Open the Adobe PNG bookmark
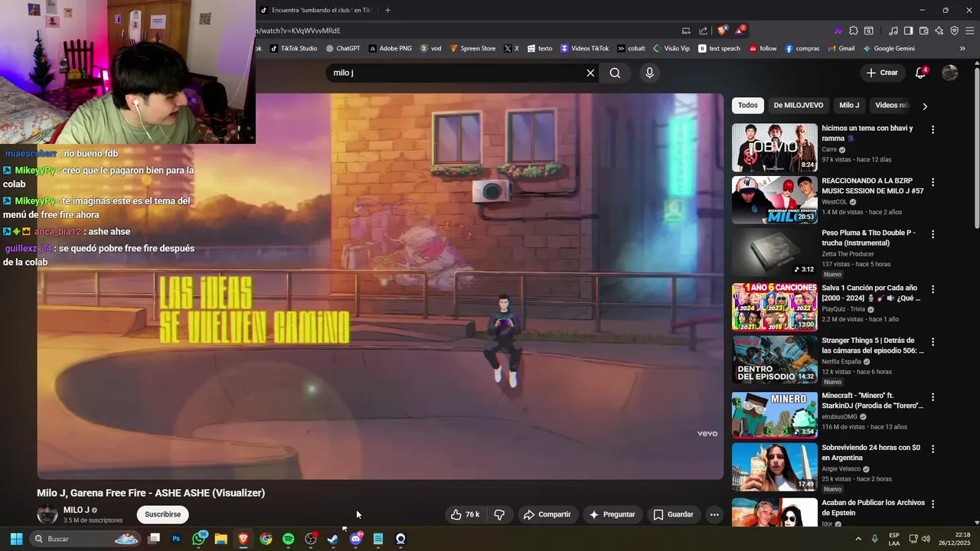This screenshot has height=551, width=980. click(x=390, y=48)
